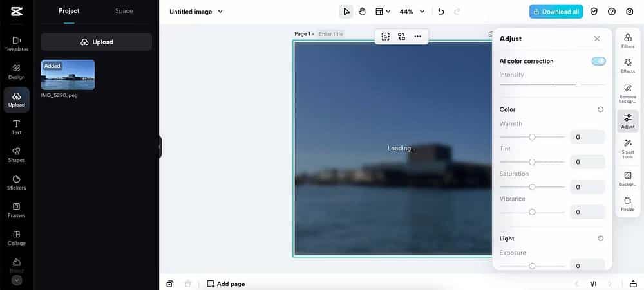644x290 pixels.
Task: Select the Project tab
Action: point(69,11)
